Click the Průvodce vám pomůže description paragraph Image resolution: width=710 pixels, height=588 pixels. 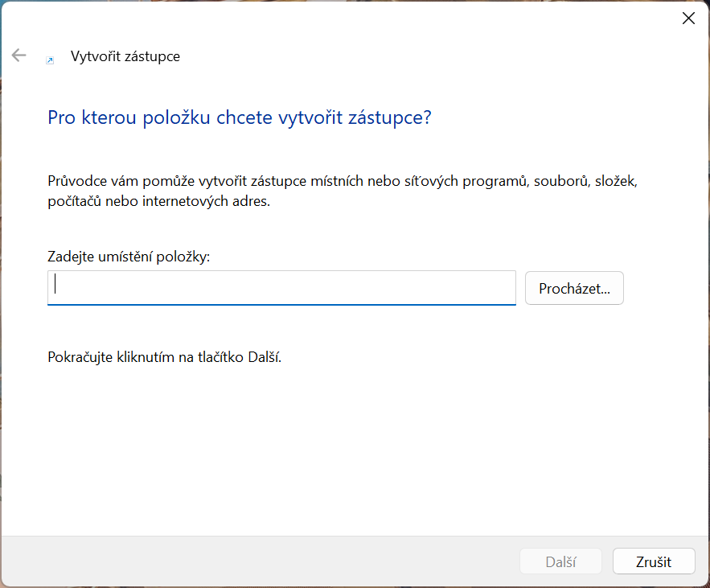(x=343, y=191)
